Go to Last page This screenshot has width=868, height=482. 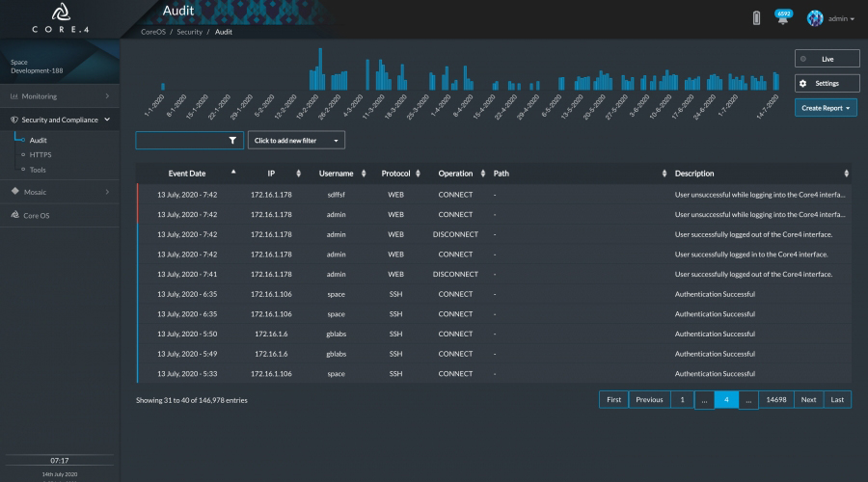click(837, 399)
